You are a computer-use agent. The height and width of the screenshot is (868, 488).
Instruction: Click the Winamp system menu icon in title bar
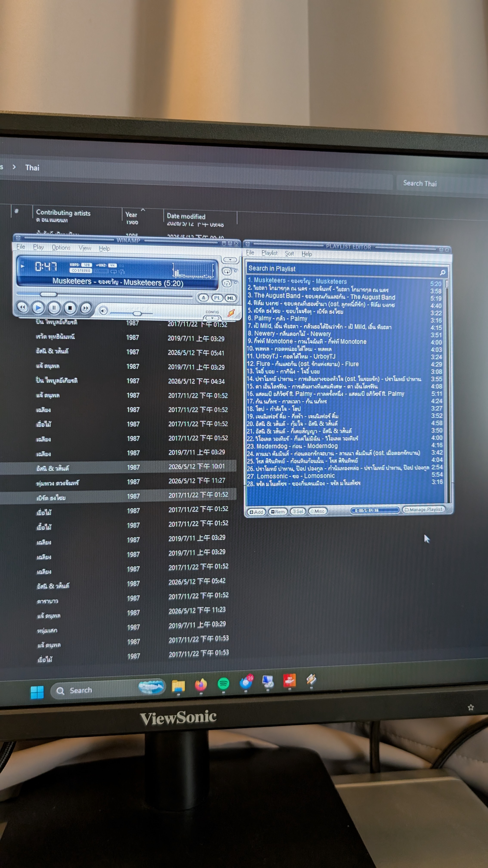[x=18, y=237]
